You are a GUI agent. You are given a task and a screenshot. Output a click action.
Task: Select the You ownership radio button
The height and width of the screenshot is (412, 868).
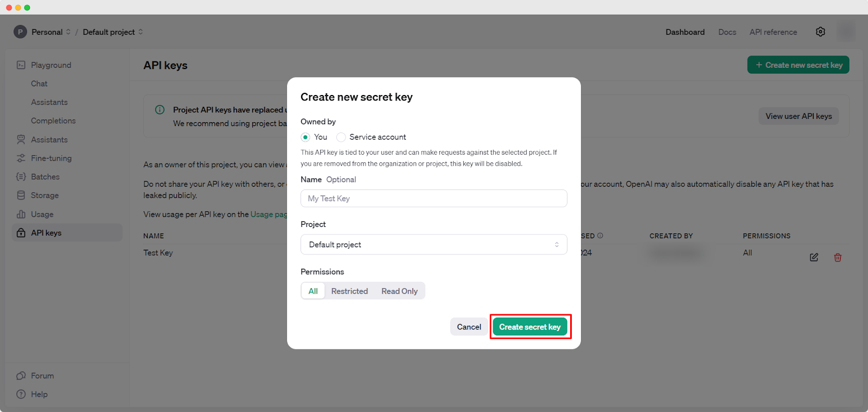click(305, 137)
